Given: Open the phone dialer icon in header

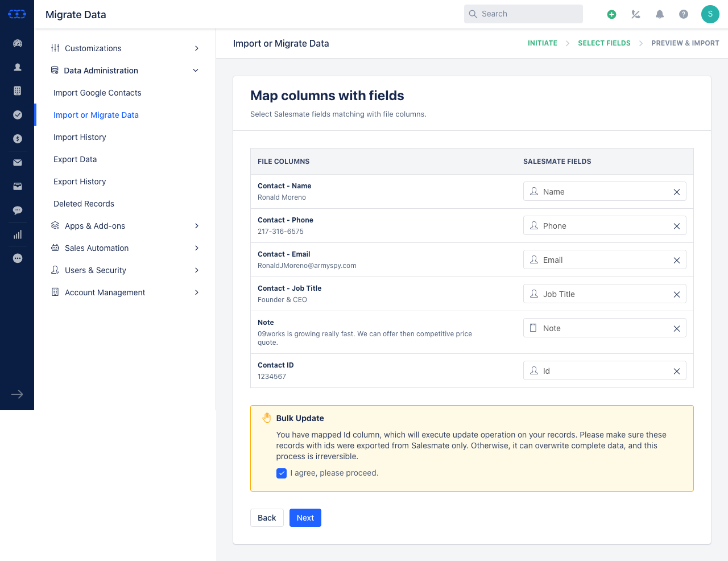Looking at the screenshot, I should click(636, 14).
